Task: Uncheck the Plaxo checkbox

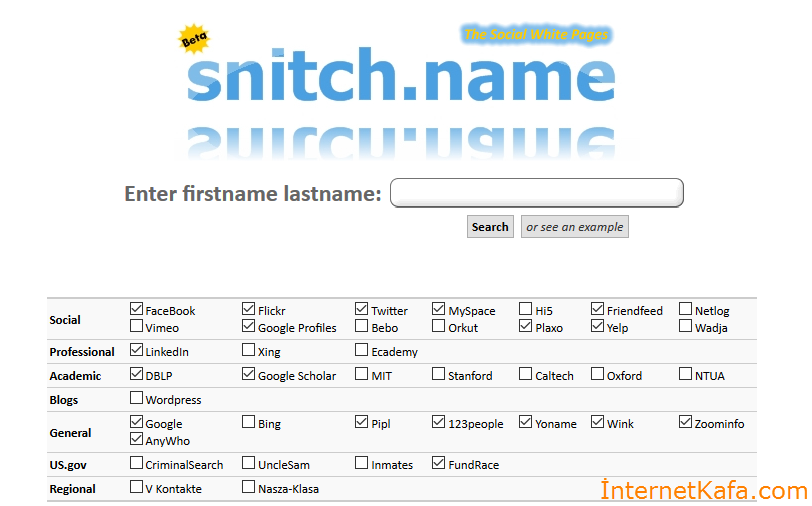Action: 526,326
